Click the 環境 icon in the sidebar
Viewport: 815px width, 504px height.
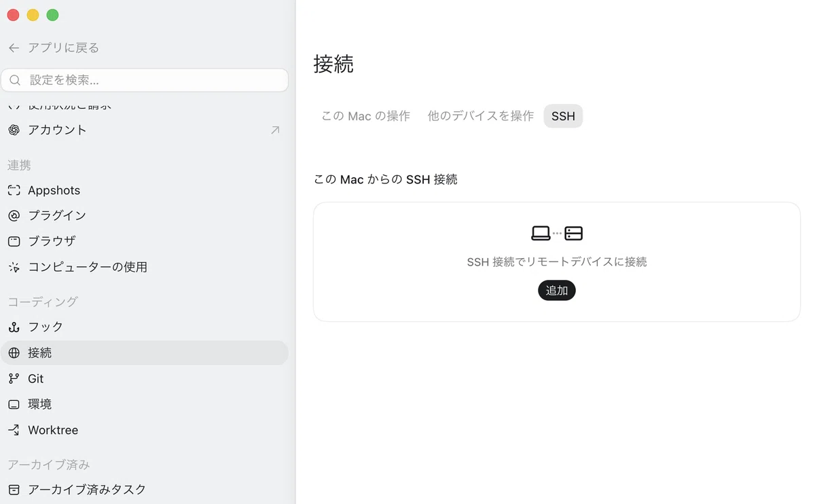[x=14, y=404]
